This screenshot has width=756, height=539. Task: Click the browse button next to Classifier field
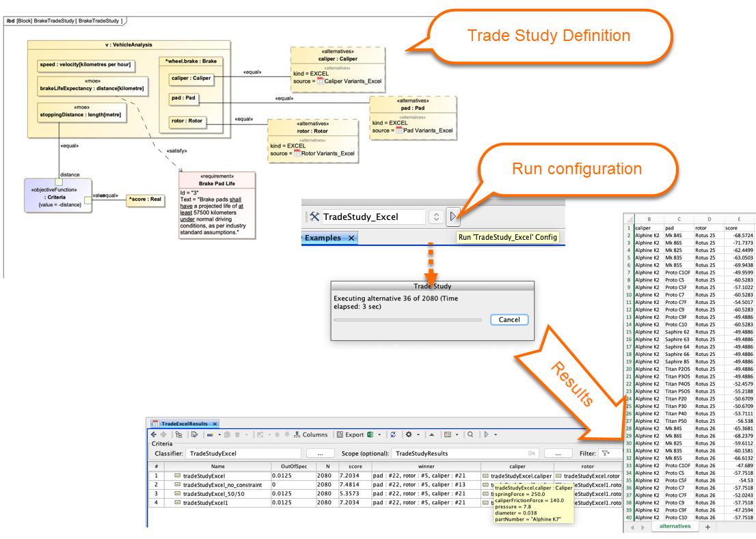click(320, 453)
